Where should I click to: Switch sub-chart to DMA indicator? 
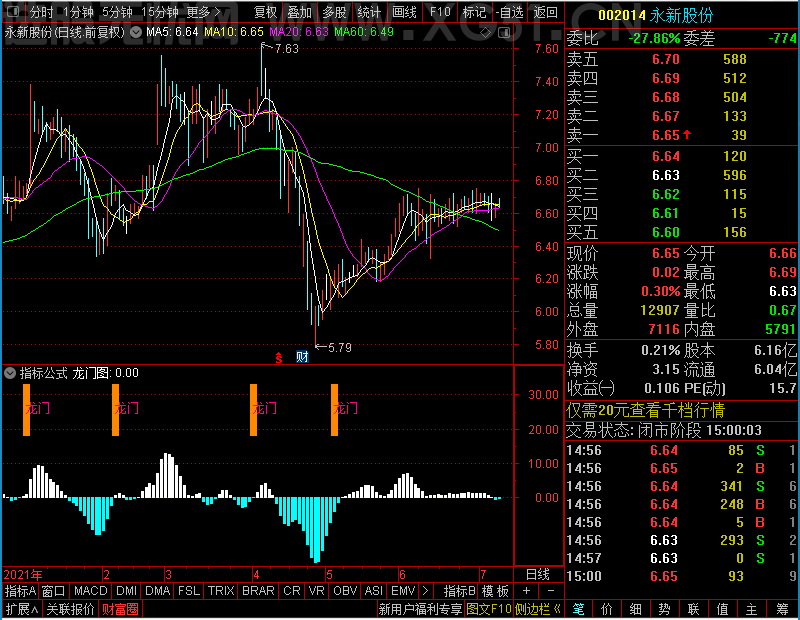(158, 591)
